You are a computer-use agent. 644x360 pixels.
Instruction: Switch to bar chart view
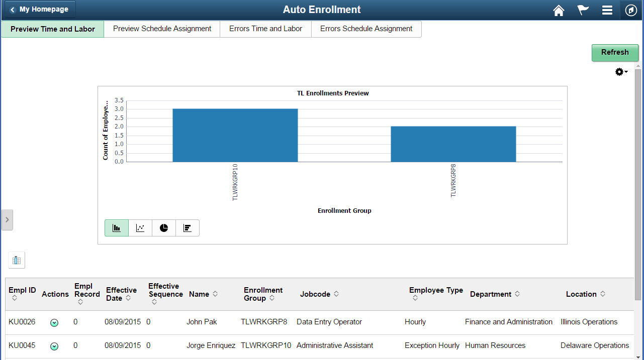tap(117, 228)
